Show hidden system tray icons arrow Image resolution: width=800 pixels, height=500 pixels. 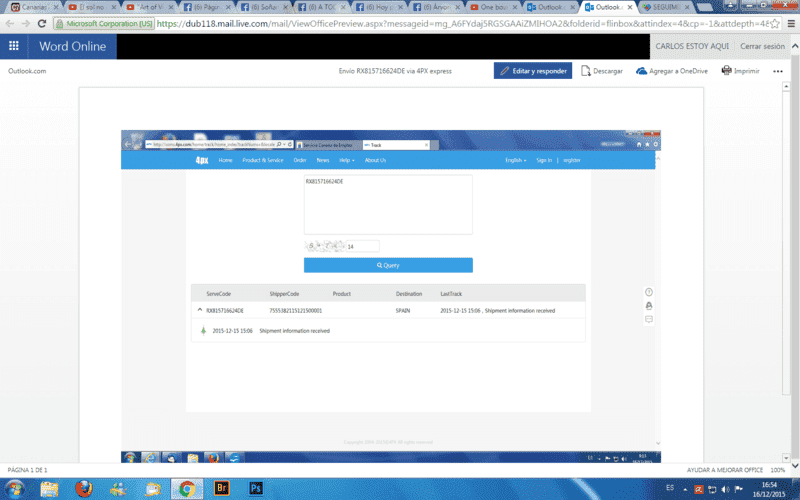pyautogui.click(x=685, y=489)
